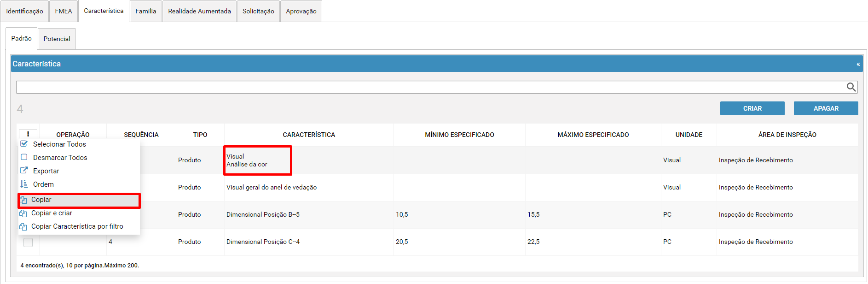Click the MÍNIMO ESPECIFICADO column header
Viewport: 868px width, 284px height.
(x=459, y=135)
